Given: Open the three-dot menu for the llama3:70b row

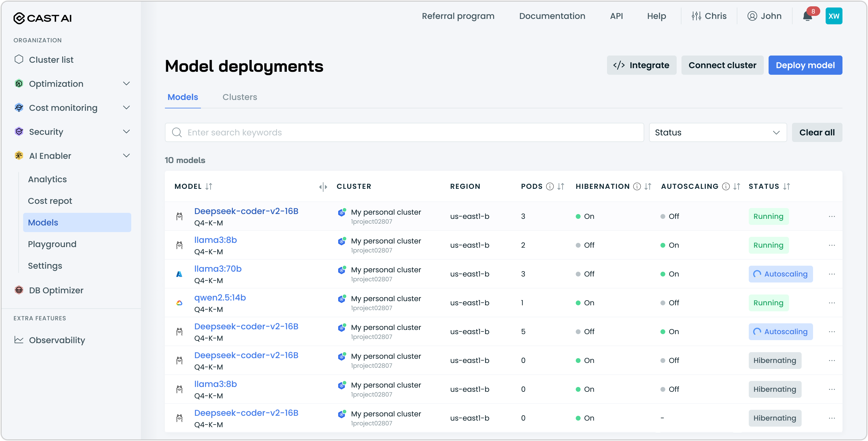Looking at the screenshot, I should coord(832,274).
